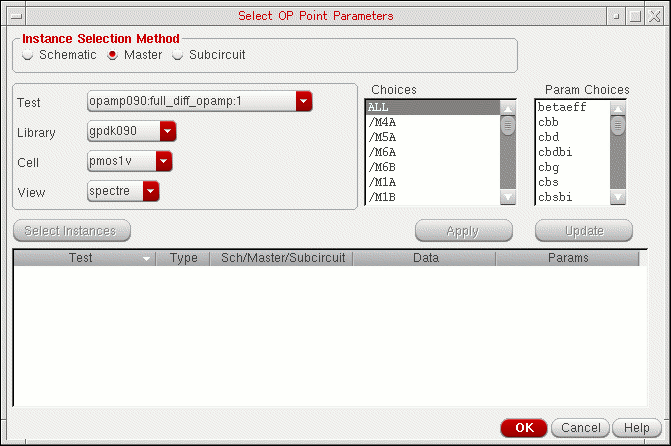The width and height of the screenshot is (671, 446).
Task: Click the Param Choices scrollbar thumb
Action: click(618, 125)
